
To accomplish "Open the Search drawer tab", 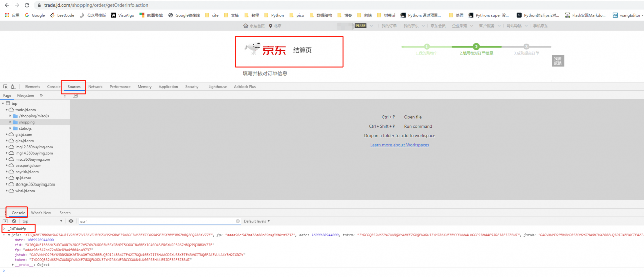I will coord(65,213).
